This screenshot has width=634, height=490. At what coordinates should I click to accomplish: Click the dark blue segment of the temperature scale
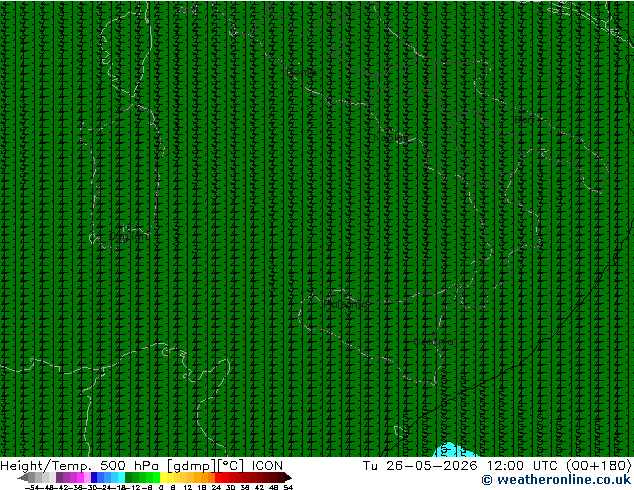click(94, 477)
